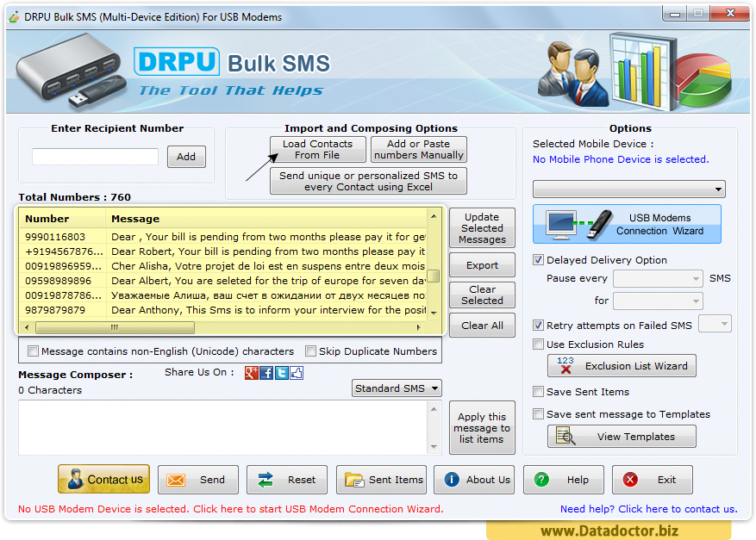The width and height of the screenshot is (756, 540).
Task: Click the blue info icon on About Us
Action: 452,480
